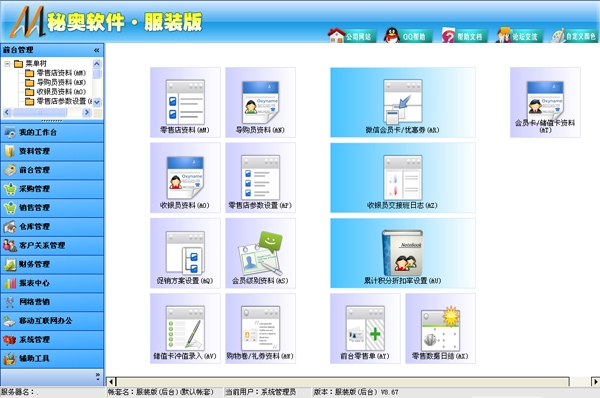The width and height of the screenshot is (600, 398).
Task: Open 促销方案设置 (AQ) tile
Action: click(x=185, y=253)
